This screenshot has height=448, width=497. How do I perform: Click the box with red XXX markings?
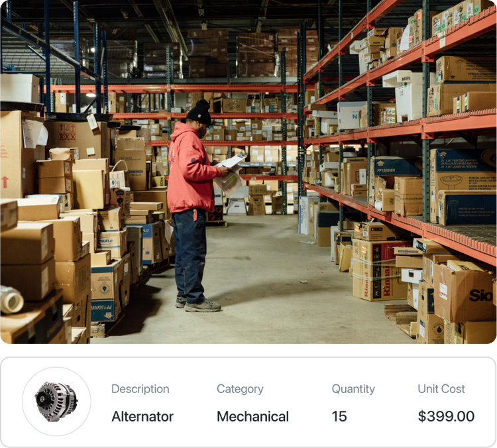coord(75,139)
